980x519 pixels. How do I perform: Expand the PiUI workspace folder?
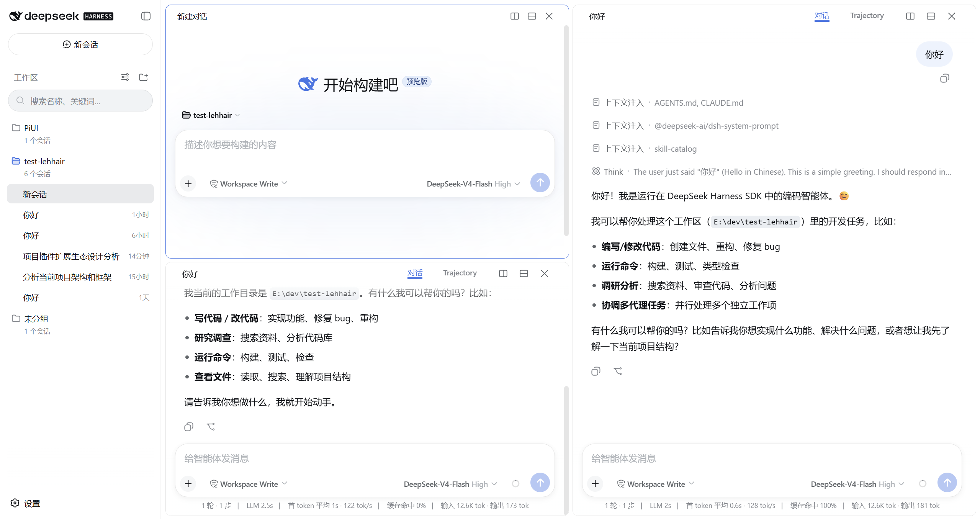coord(80,133)
